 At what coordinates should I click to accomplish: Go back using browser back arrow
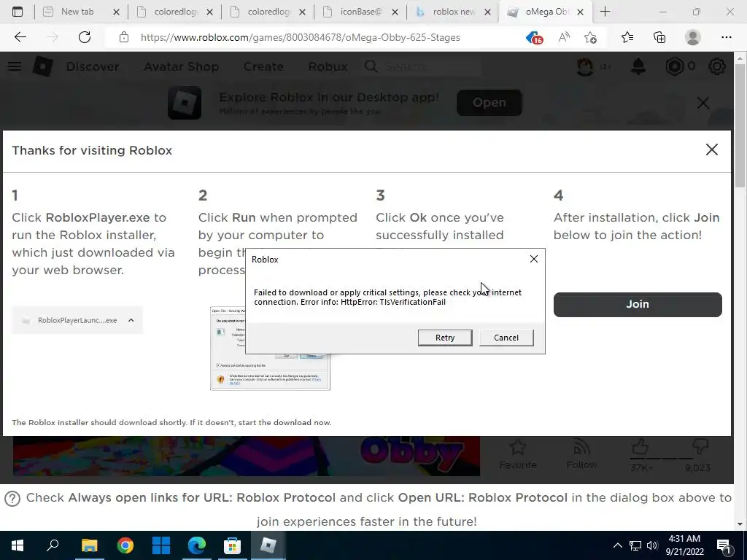(20, 37)
